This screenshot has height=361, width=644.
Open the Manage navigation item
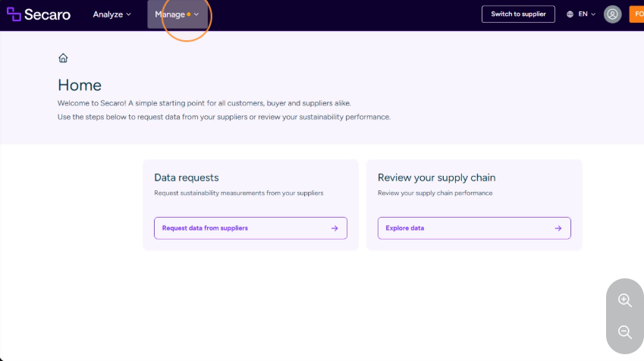177,14
